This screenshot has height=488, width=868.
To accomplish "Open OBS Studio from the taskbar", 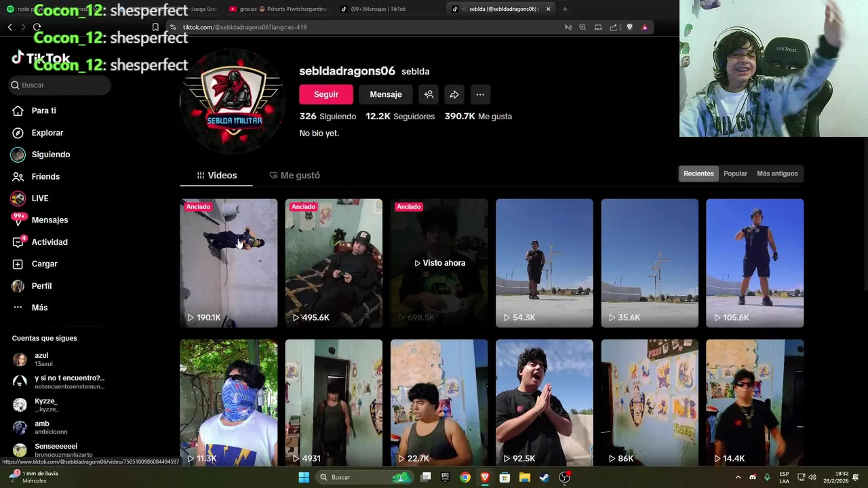I will tap(564, 477).
